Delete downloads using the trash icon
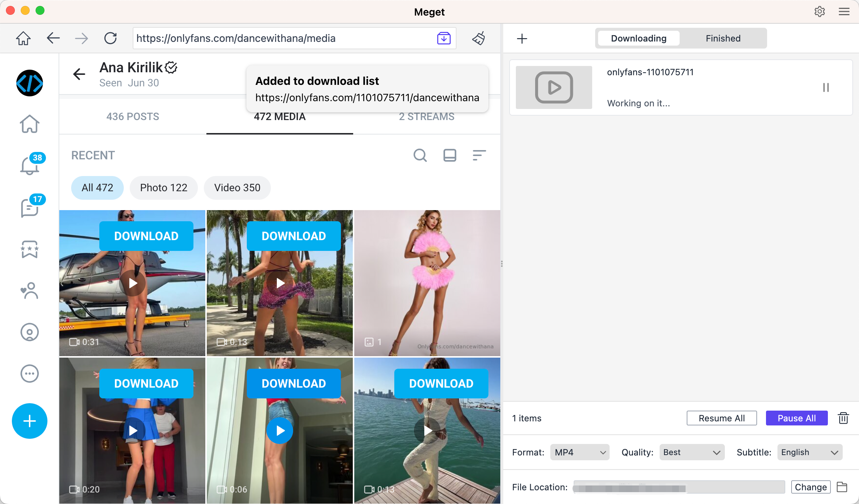 (x=843, y=418)
